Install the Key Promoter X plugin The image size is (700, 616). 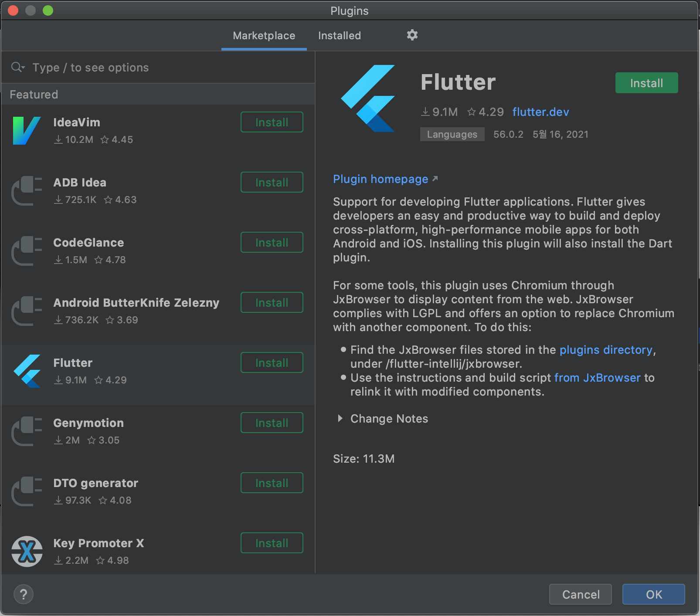pos(272,543)
